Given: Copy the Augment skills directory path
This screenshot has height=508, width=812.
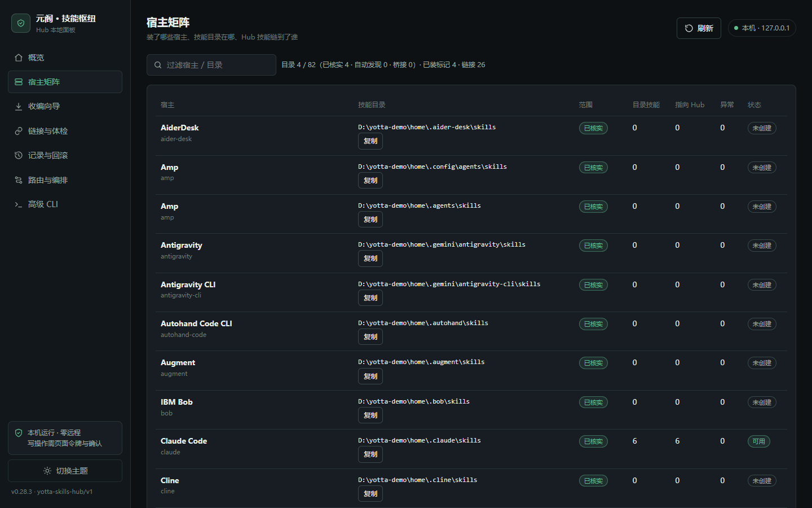Looking at the screenshot, I should [x=370, y=376].
